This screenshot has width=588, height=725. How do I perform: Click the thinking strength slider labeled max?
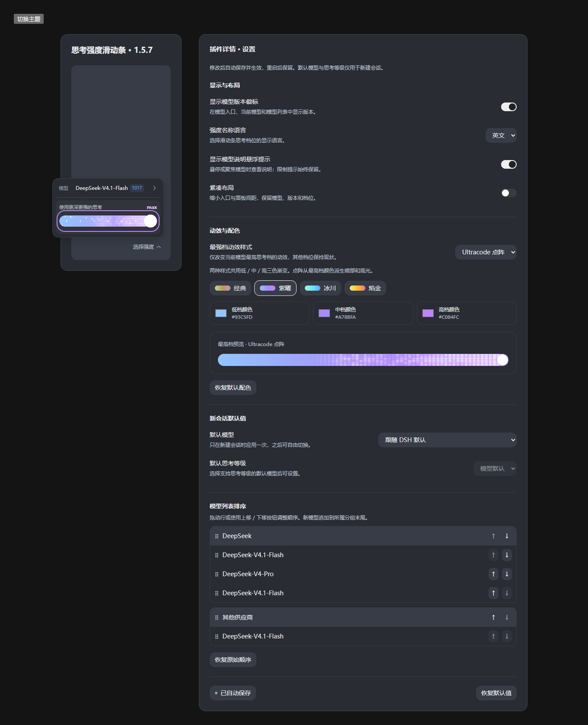coord(108,221)
